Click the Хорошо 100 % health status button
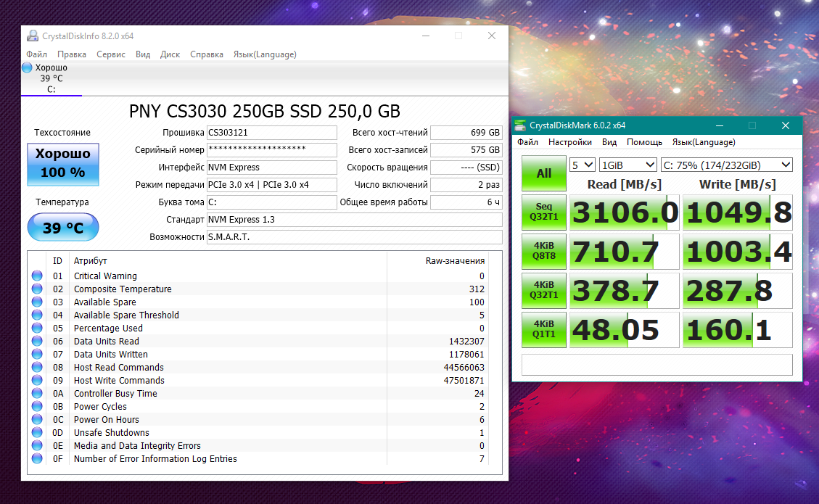This screenshot has width=819, height=504. (63, 165)
